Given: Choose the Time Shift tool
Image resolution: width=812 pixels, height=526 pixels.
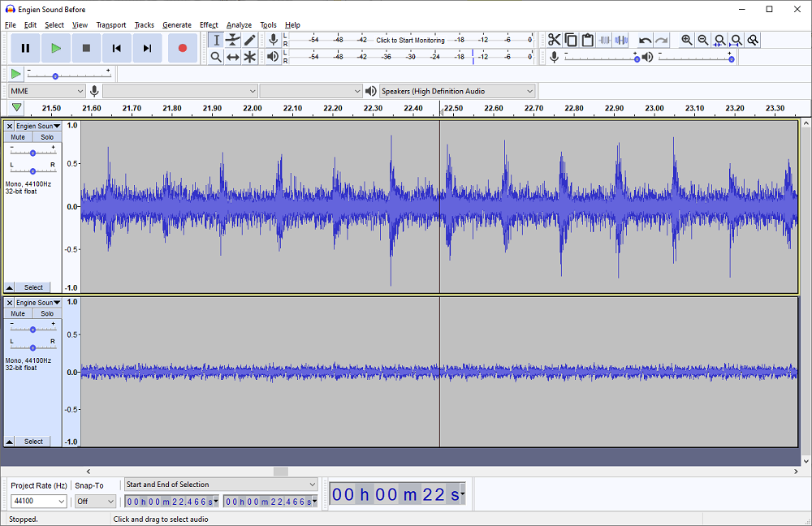Looking at the screenshot, I should click(233, 57).
